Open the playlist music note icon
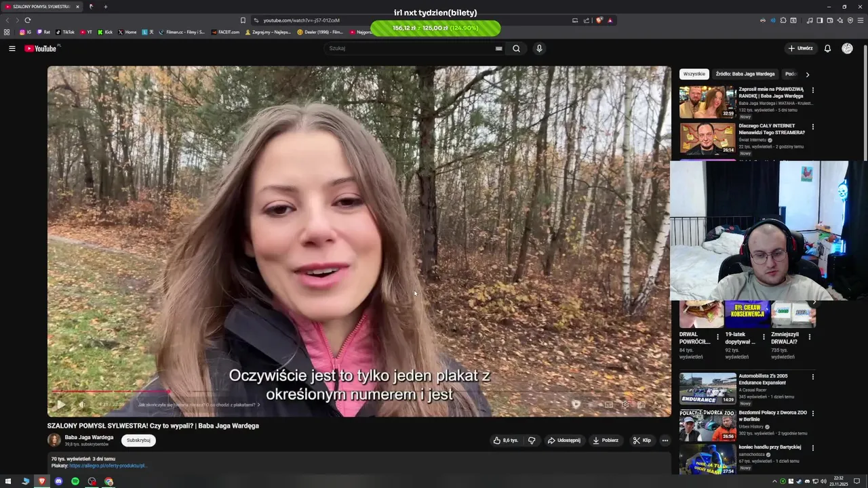Image resolution: width=868 pixels, height=488 pixels. point(810,20)
